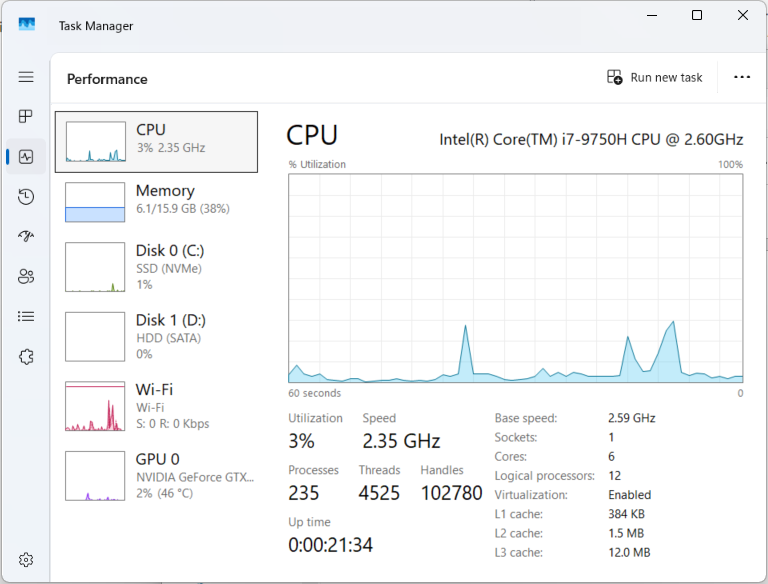Select the Performance page sidebar icon
This screenshot has width=768, height=584.
click(26, 157)
